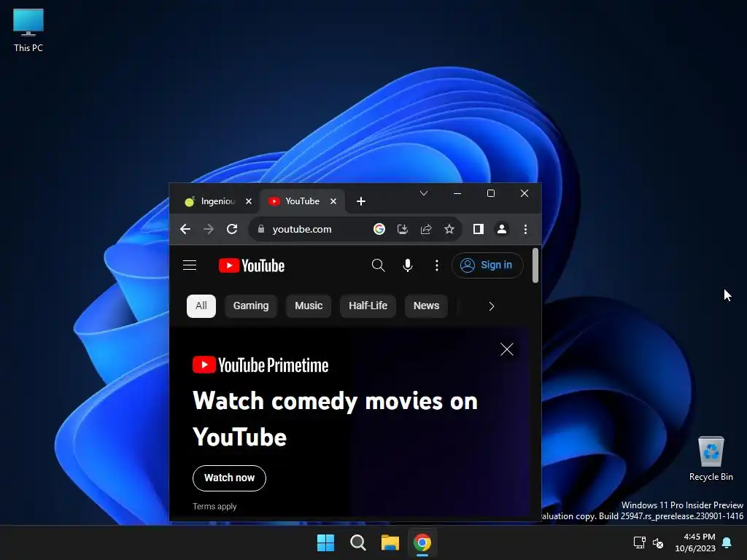Viewport: 747px width, 560px height.
Task: Open network status tray icon
Action: (x=639, y=542)
